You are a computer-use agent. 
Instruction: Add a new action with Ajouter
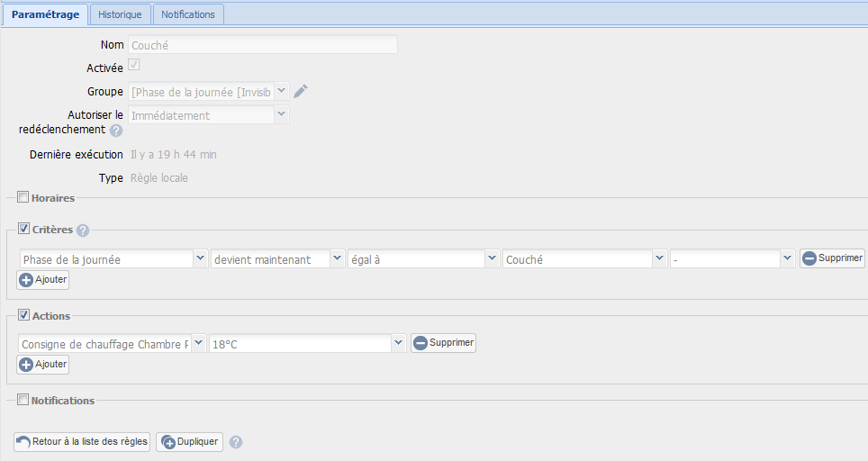click(43, 365)
